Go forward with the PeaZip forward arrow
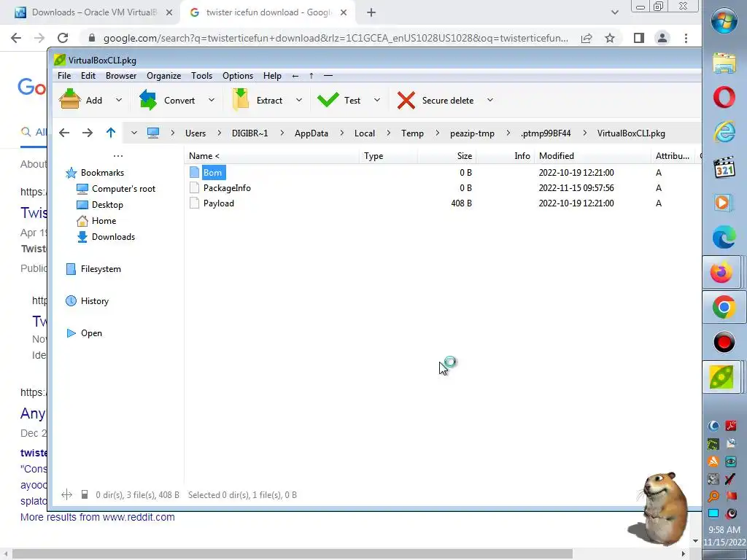Screen dimensions: 747x560 (x=88, y=133)
